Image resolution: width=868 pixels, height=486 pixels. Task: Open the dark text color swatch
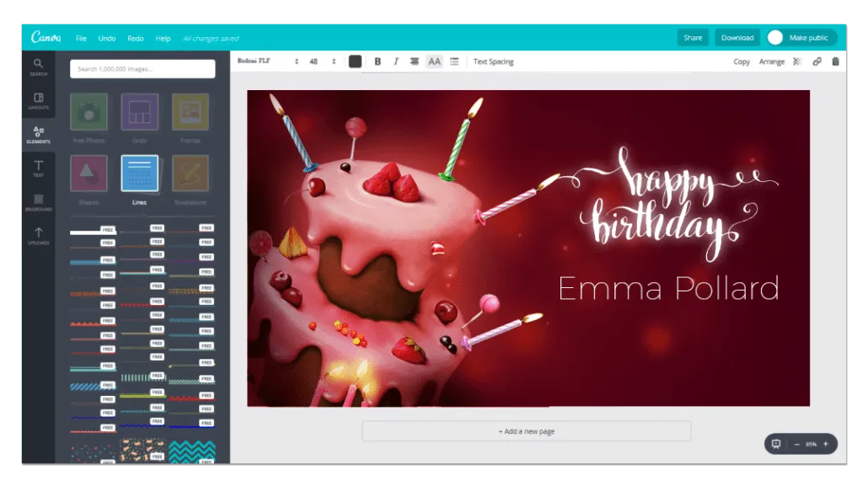[x=355, y=61]
